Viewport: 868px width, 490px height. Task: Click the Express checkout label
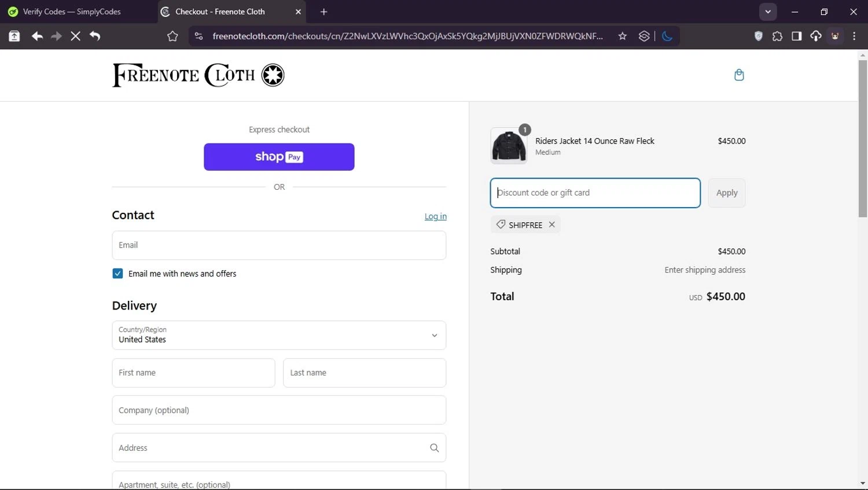point(279,130)
